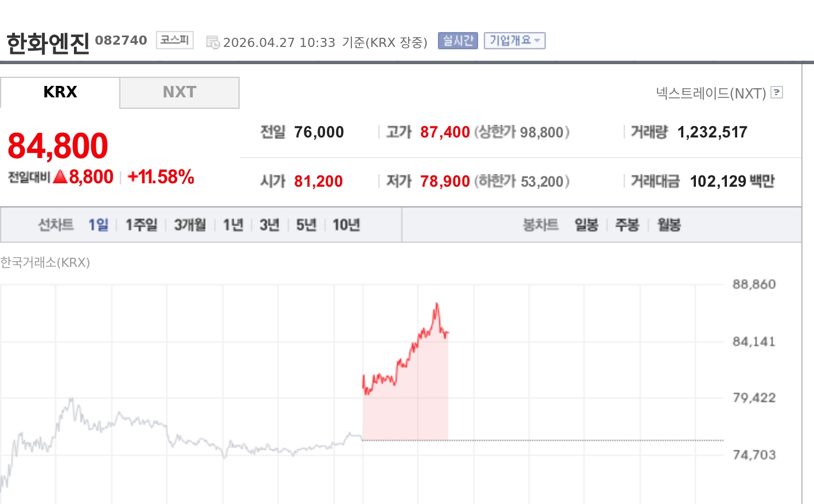This screenshot has width=814, height=504.
Task: Select the 10년 ten-year chart period
Action: pos(345,225)
